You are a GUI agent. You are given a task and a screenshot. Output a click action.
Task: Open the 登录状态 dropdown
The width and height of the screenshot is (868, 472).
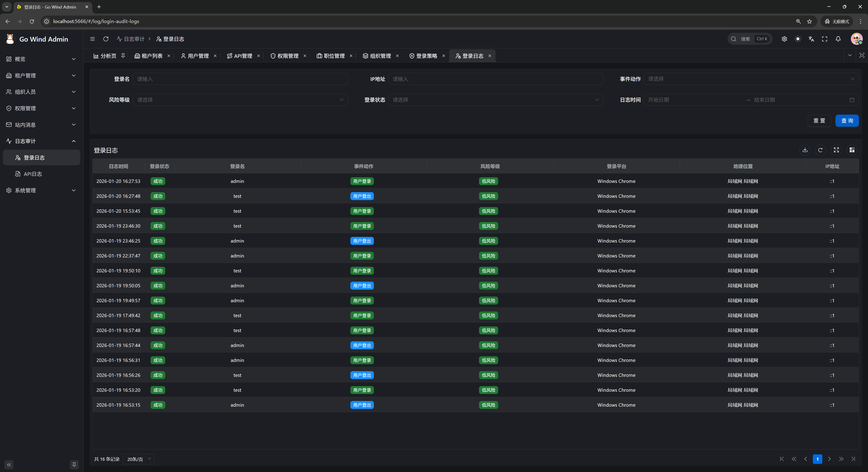click(496, 100)
